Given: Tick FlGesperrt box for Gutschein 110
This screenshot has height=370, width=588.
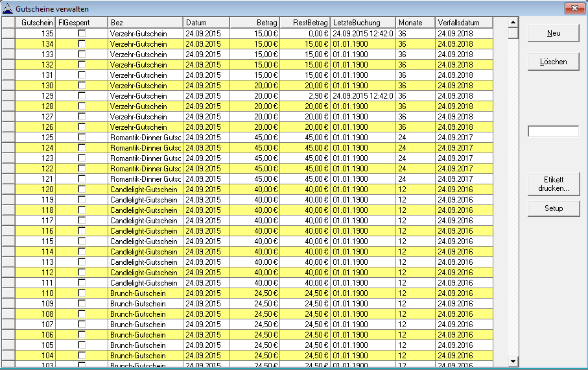Looking at the screenshot, I should (82, 293).
